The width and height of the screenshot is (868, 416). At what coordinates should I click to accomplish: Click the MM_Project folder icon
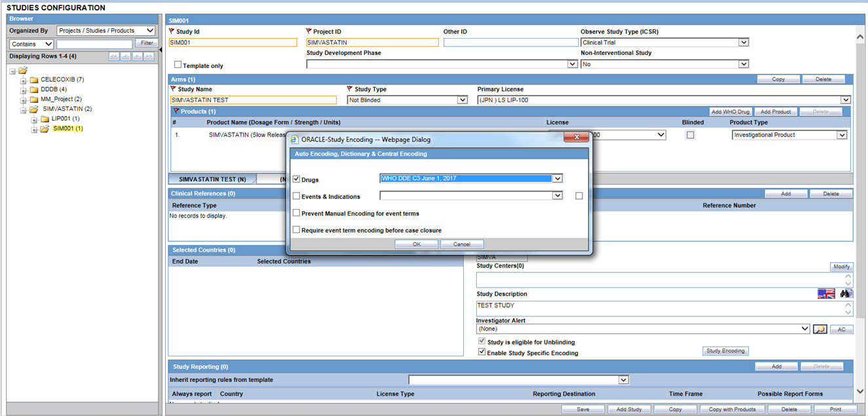click(x=34, y=100)
